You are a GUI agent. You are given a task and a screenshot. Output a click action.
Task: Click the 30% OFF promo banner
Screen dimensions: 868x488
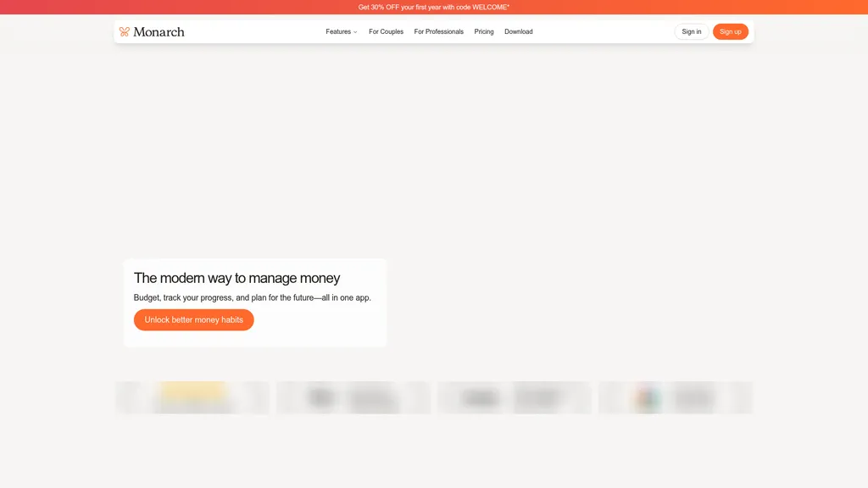pos(434,7)
